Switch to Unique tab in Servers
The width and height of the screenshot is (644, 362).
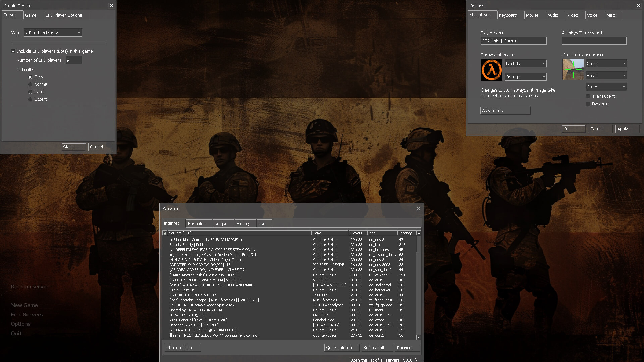[223, 223]
